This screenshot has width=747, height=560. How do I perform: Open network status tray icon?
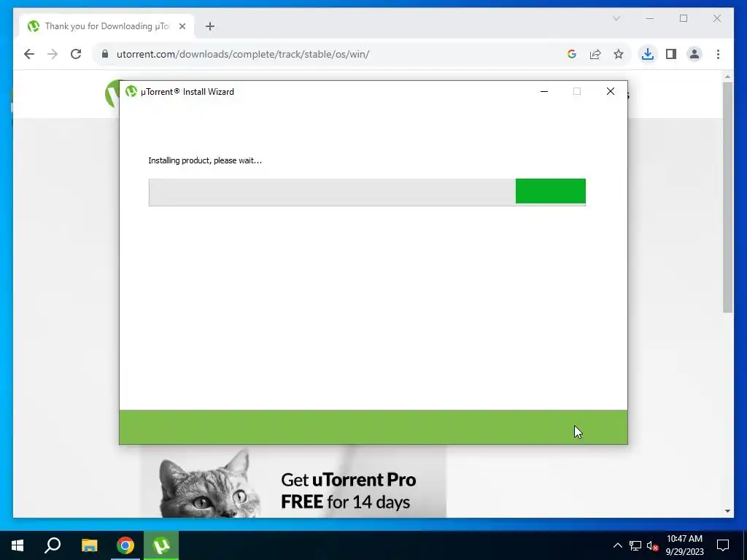[x=635, y=545]
